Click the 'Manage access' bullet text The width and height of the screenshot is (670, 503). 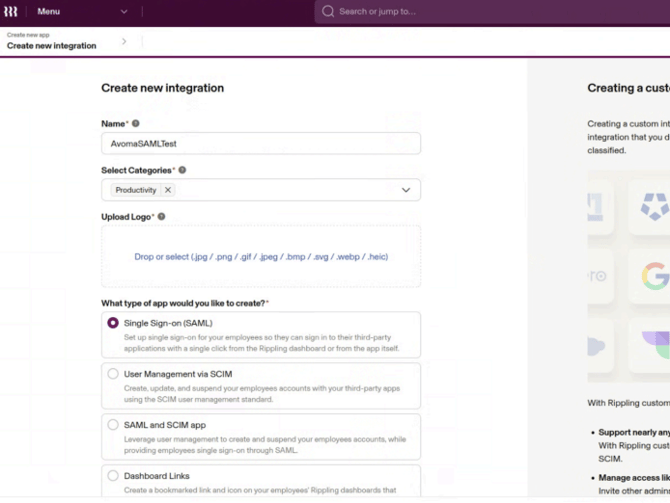tap(634, 477)
